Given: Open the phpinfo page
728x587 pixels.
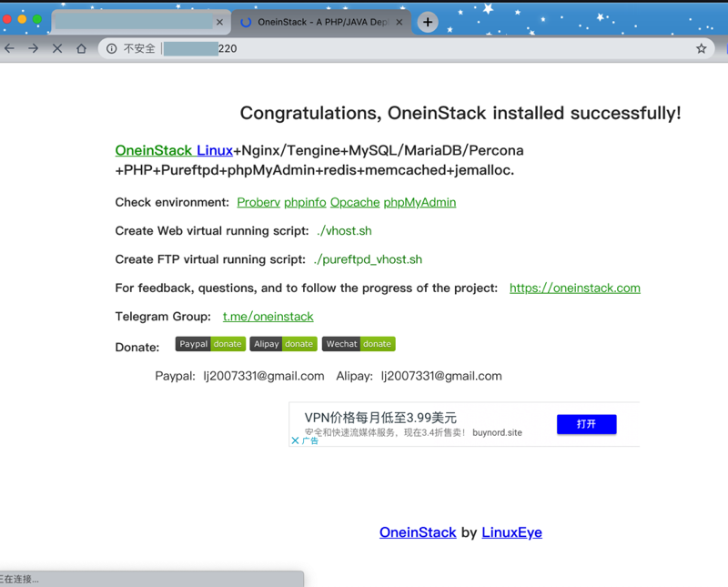Looking at the screenshot, I should tap(305, 202).
